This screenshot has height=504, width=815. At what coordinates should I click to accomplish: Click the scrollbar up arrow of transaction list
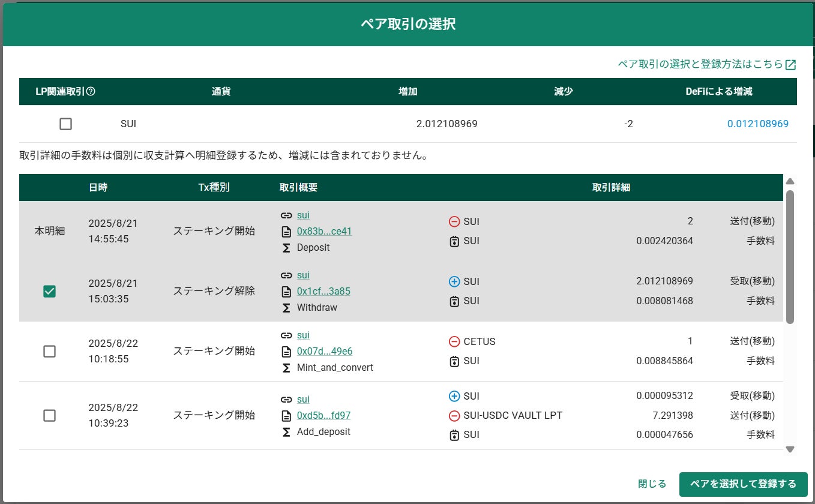790,181
